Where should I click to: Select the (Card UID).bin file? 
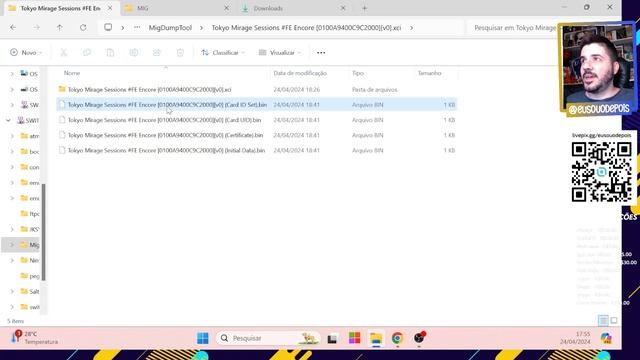(256, 120)
